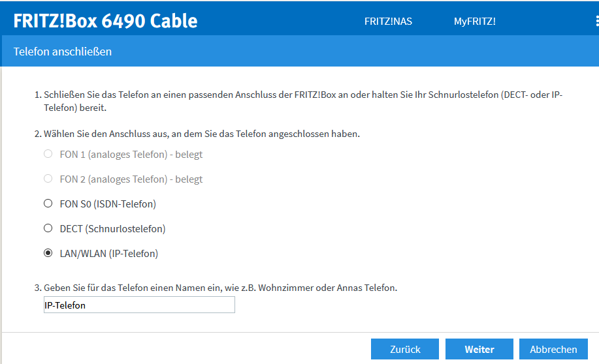Click the 'DECT (Schnurlostelefon)' label text

tap(112, 229)
